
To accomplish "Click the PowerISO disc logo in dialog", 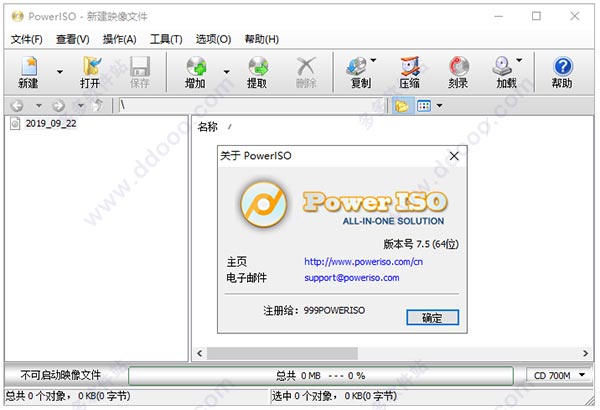I will pyautogui.click(x=263, y=204).
